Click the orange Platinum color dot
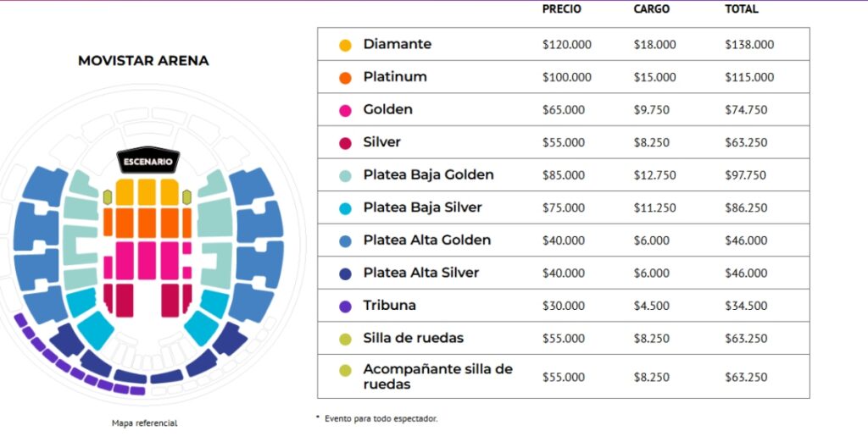Image resolution: width=868 pixels, height=442 pixels. [346, 78]
